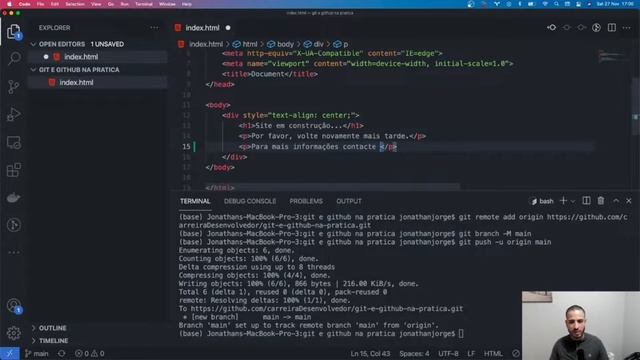This screenshot has width=640, height=360.
Task: Click the second git change navigation icon
Action: (567, 28)
